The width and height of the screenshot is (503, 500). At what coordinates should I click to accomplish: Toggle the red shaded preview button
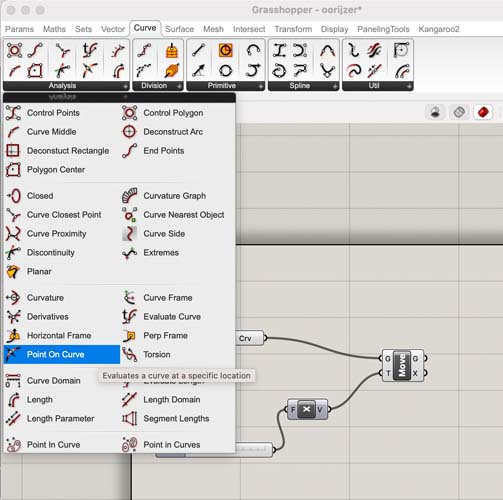pyautogui.click(x=483, y=112)
